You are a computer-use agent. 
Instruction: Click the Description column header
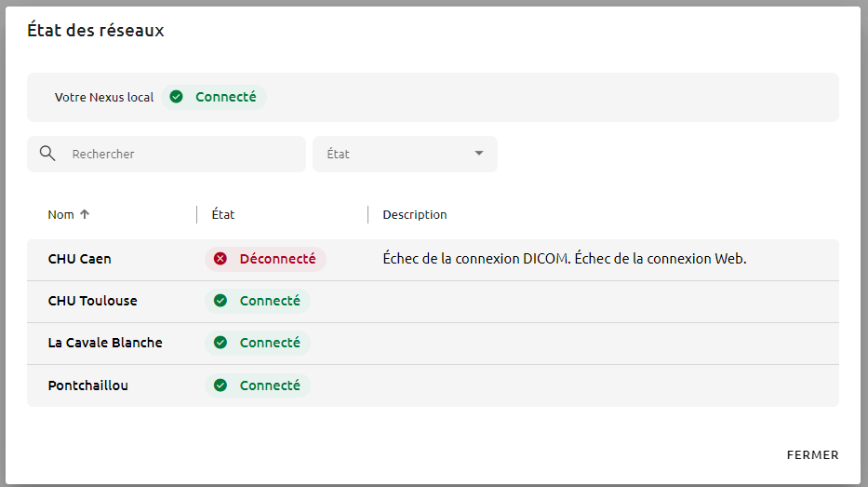[x=415, y=214]
